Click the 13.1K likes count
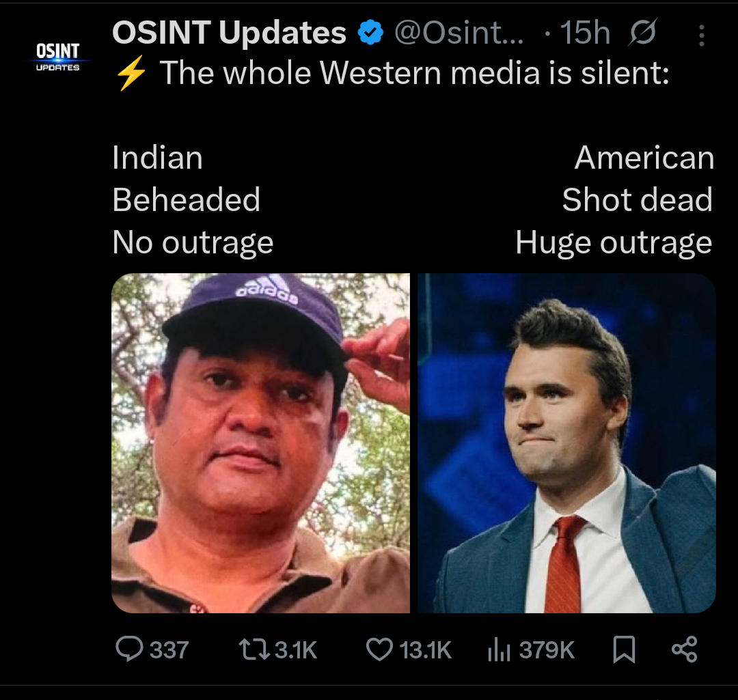 [426, 650]
